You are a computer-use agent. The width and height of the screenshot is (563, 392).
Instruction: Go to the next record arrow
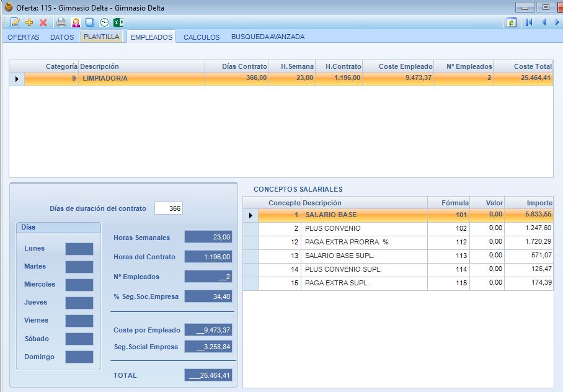pyautogui.click(x=557, y=22)
